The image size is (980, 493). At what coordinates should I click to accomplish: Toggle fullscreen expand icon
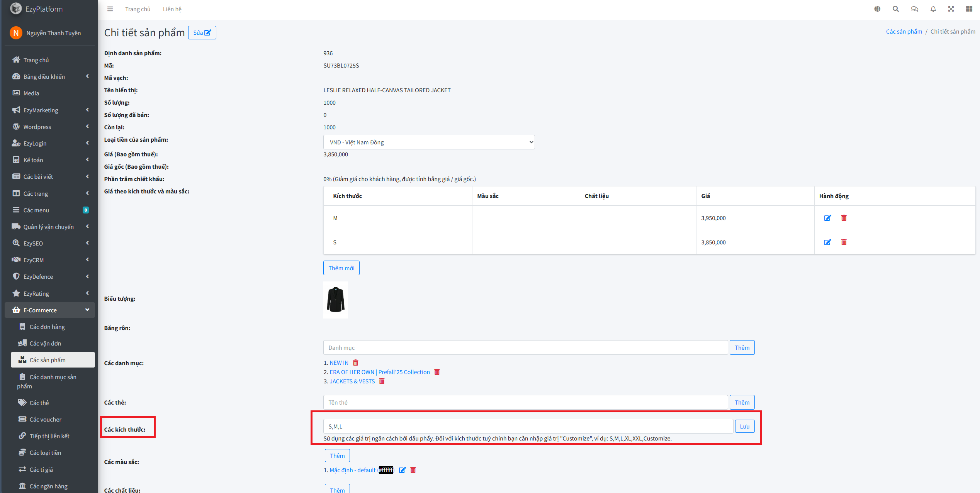pyautogui.click(x=951, y=9)
